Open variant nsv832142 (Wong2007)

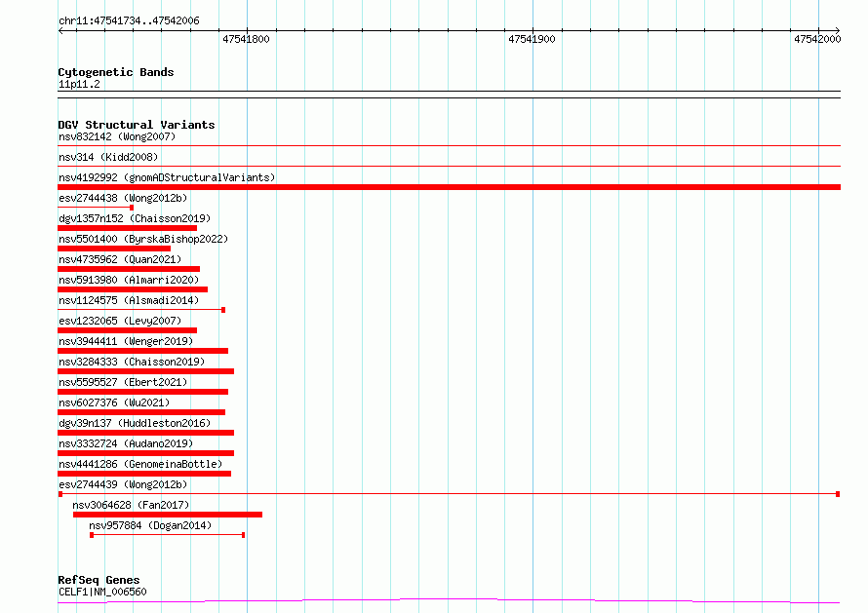coord(117,136)
